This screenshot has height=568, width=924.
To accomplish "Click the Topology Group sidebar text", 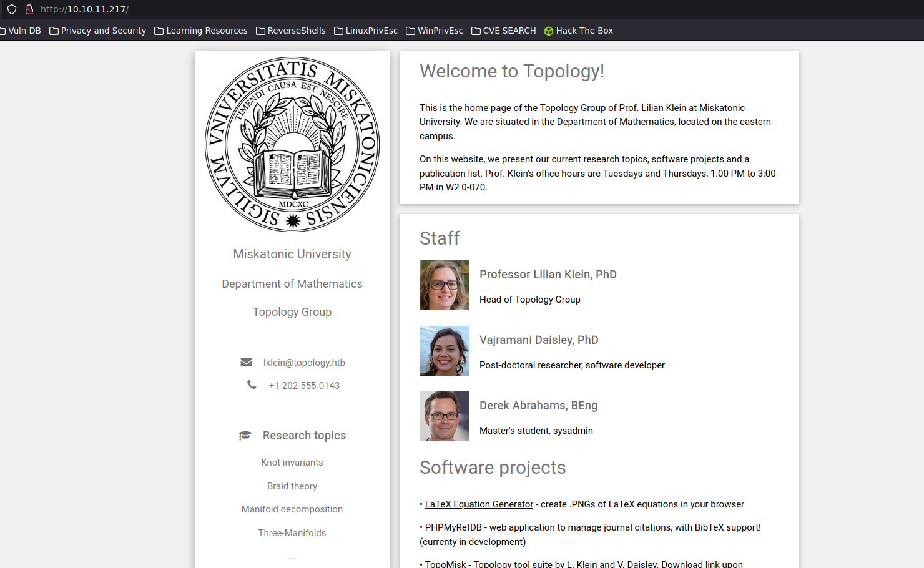I will 292,312.
